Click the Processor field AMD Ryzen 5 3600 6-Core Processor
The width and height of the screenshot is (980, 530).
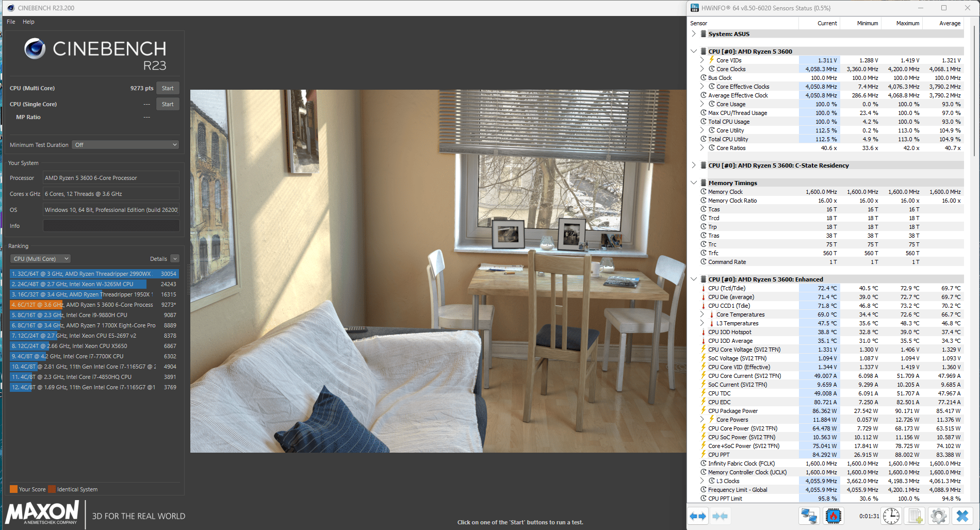click(x=111, y=178)
